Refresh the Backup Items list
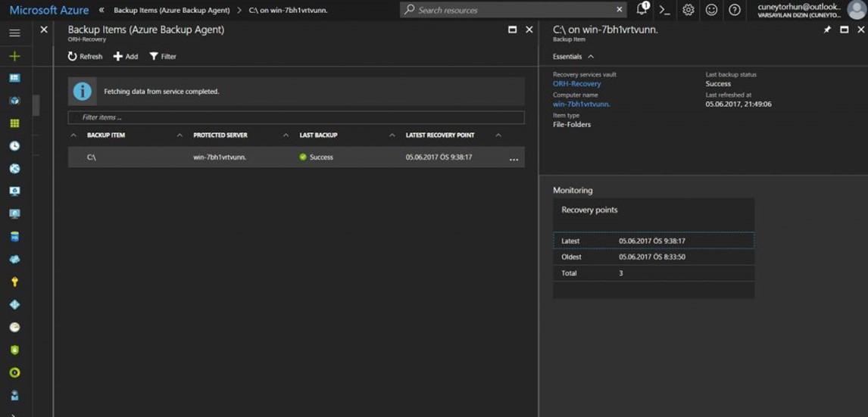The image size is (868, 417). click(86, 57)
